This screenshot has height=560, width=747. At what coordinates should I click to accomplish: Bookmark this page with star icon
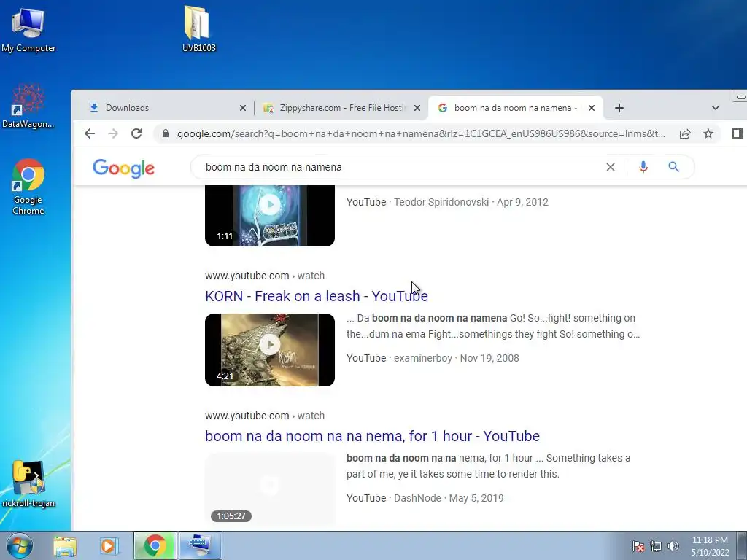[x=708, y=134]
